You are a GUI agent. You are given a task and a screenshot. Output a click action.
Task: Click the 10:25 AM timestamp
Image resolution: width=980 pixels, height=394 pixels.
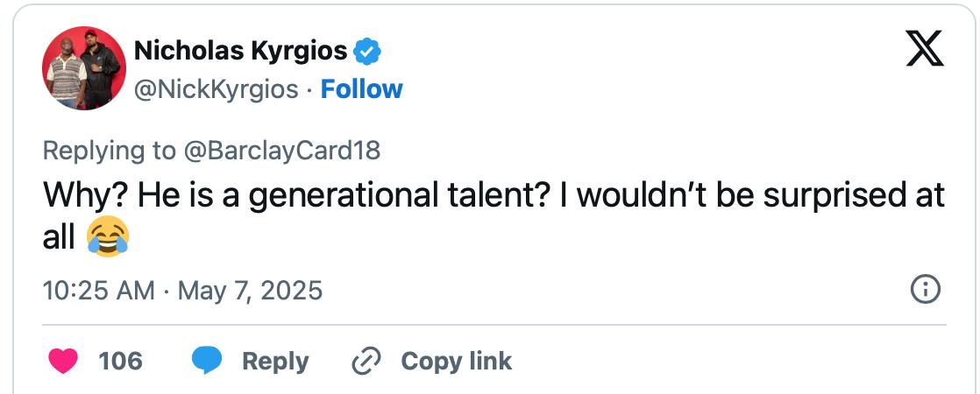pos(98,289)
